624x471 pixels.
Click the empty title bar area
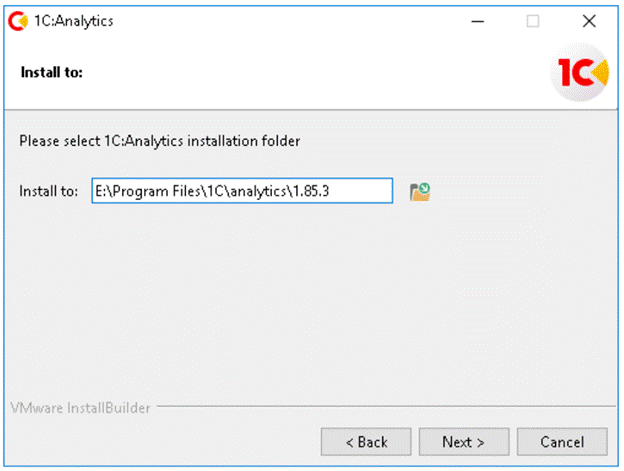280,21
